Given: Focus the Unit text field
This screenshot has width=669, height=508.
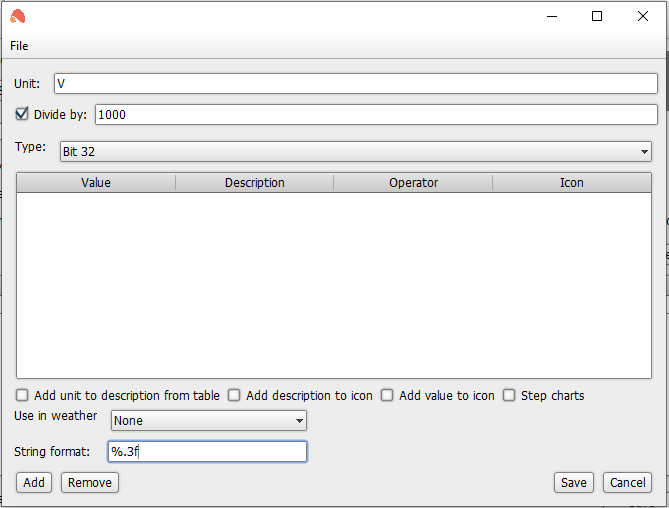Looking at the screenshot, I should click(356, 84).
